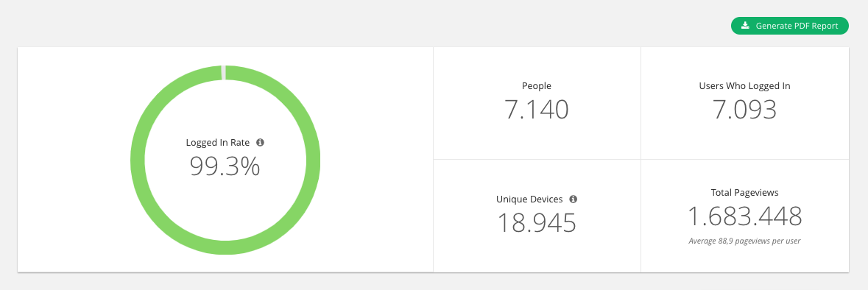
Task: Select the 1.683.448 pageviews figure
Action: (x=744, y=216)
